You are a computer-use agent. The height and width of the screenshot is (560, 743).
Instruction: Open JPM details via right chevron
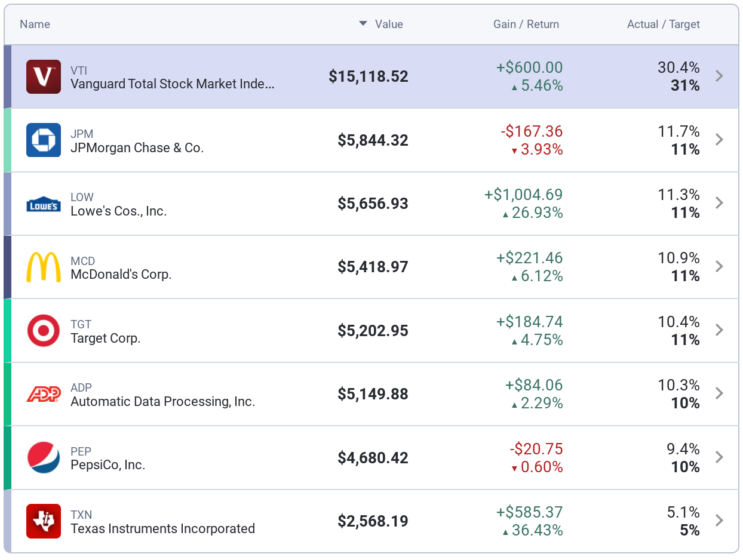pos(719,140)
